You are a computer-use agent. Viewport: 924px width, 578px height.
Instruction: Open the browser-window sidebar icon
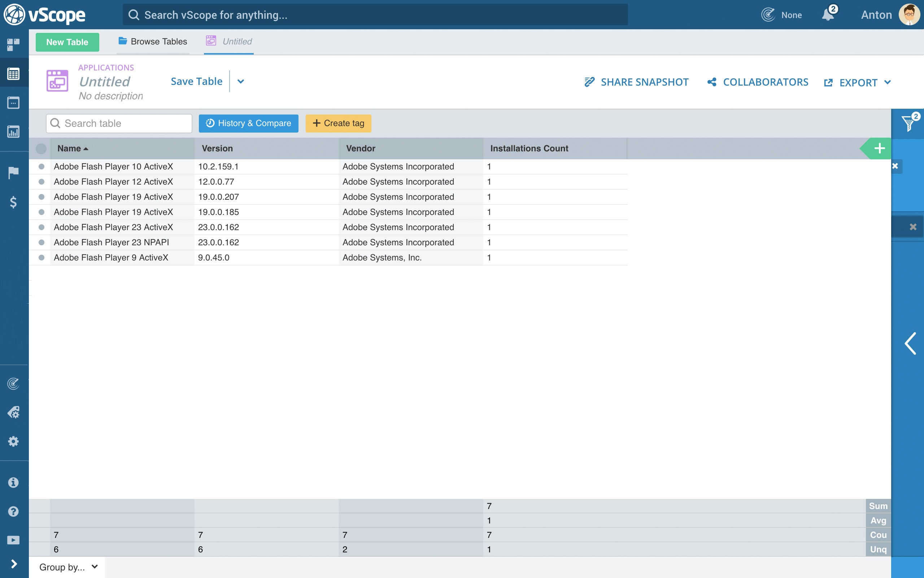point(13,103)
